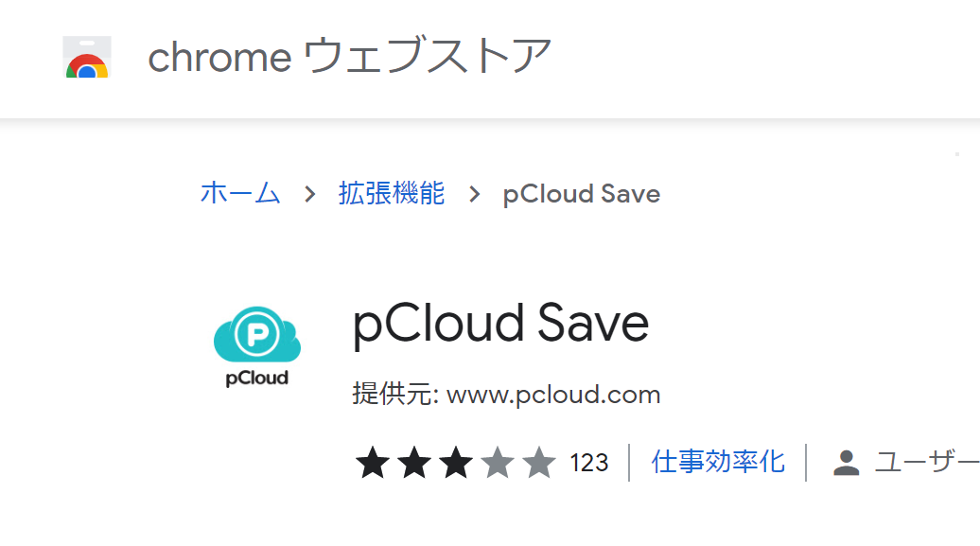
Task: Click the fifth gray rating star
Action: click(x=539, y=463)
